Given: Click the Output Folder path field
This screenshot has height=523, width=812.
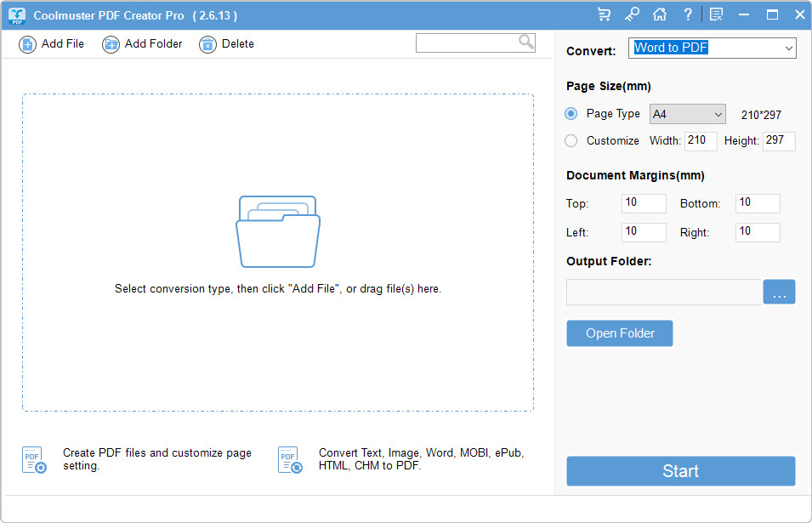Looking at the screenshot, I should [663, 292].
